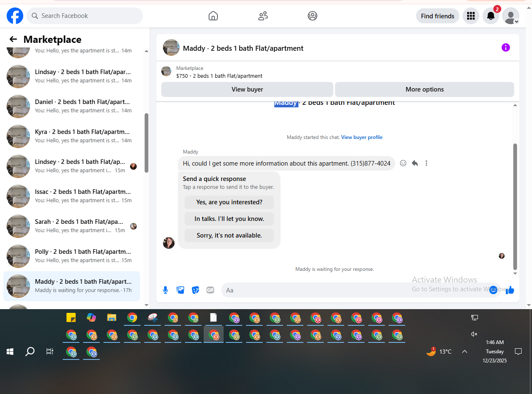Send quick response "Yes, are you interested?"
The image size is (532, 394).
click(x=229, y=202)
